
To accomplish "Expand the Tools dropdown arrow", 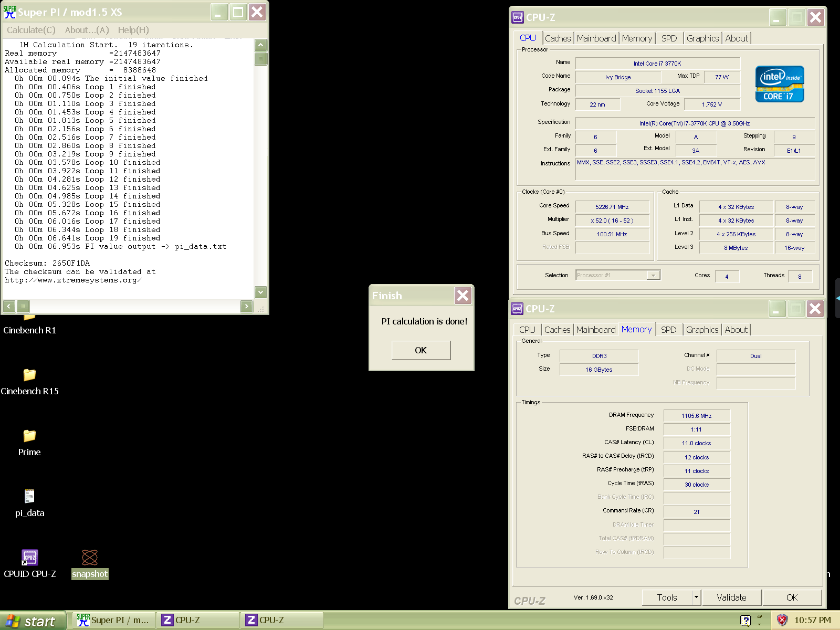I will coord(696,597).
